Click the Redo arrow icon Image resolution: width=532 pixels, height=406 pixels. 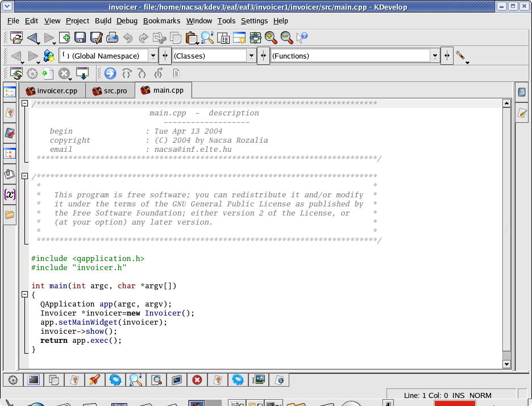pyautogui.click(x=144, y=38)
